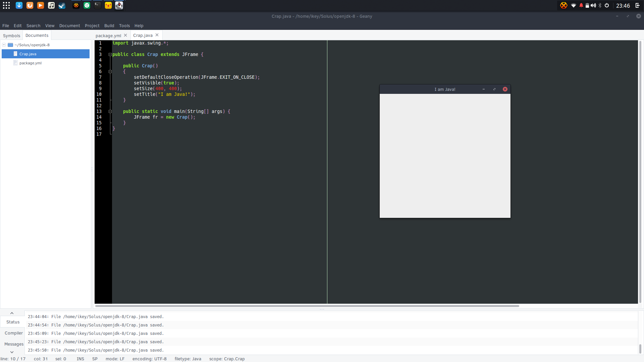
Task: Open the Raven sidebar toggle icon
Action: (x=638, y=5)
